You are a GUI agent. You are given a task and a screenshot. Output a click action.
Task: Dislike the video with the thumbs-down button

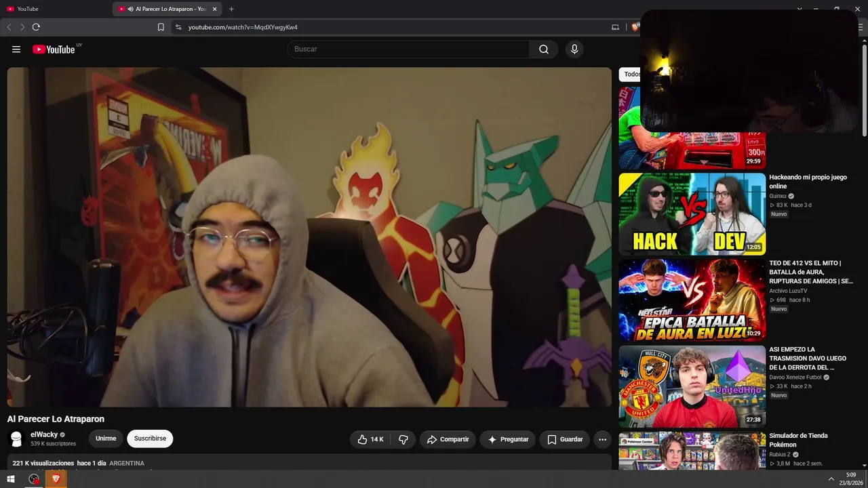pos(403,439)
